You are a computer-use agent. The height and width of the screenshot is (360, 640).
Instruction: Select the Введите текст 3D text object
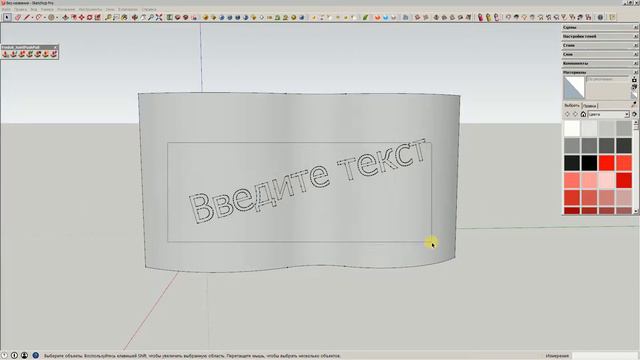click(308, 181)
